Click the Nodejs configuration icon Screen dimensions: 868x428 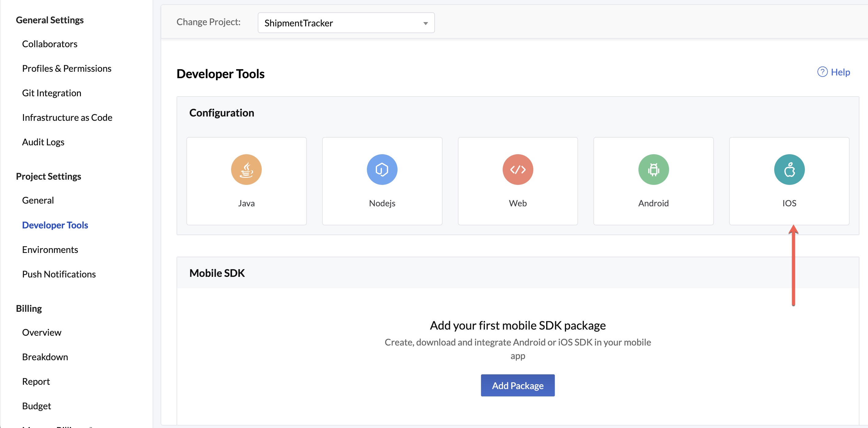point(382,170)
